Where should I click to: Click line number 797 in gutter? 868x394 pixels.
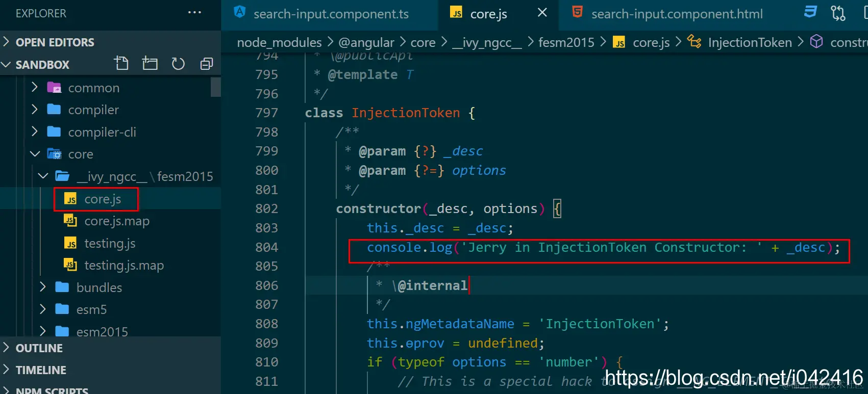coord(267,113)
